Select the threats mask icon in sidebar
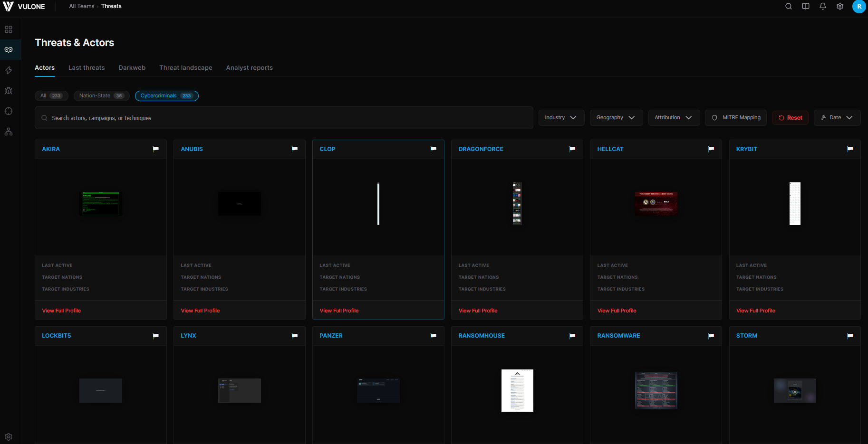Viewport: 868px width, 444px height. [x=9, y=50]
